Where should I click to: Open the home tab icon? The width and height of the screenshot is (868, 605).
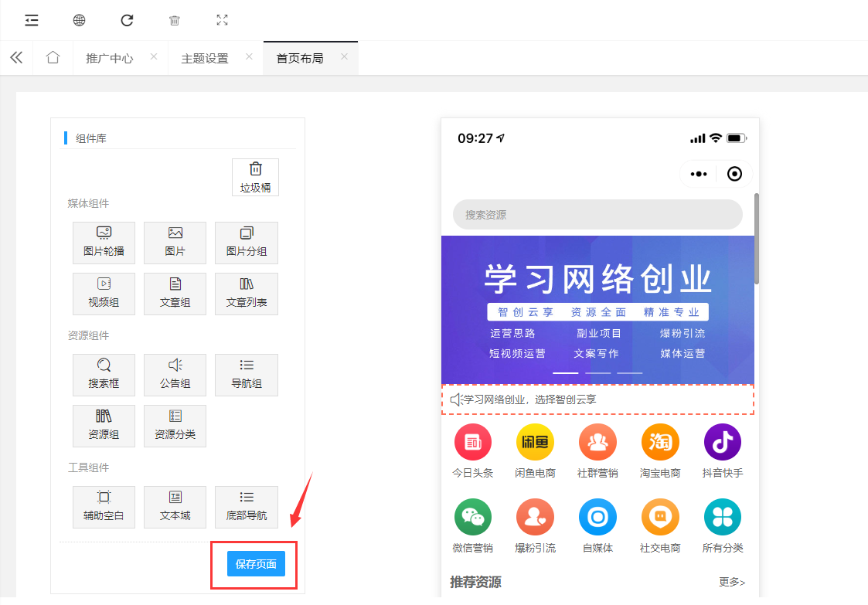pyautogui.click(x=53, y=57)
